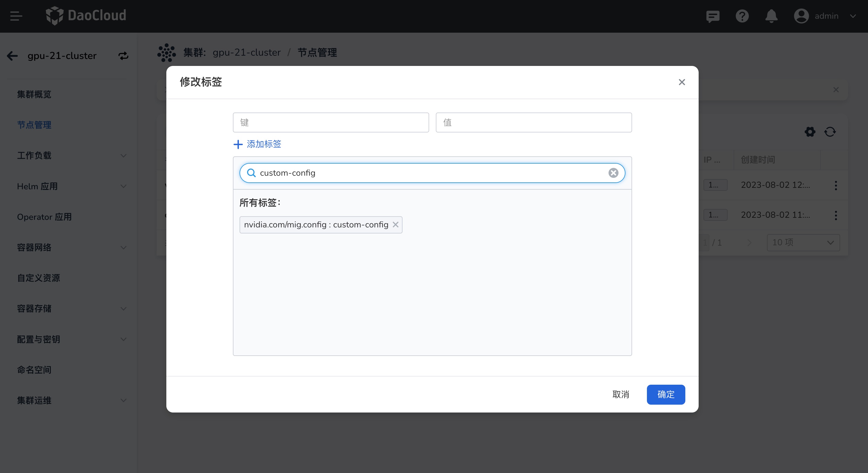Go to next page arrow
The width and height of the screenshot is (868, 473).
click(x=749, y=243)
